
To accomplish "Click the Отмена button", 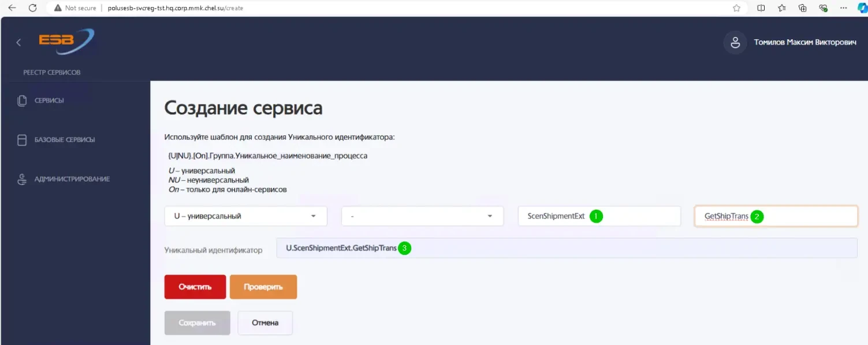I will tap(265, 323).
